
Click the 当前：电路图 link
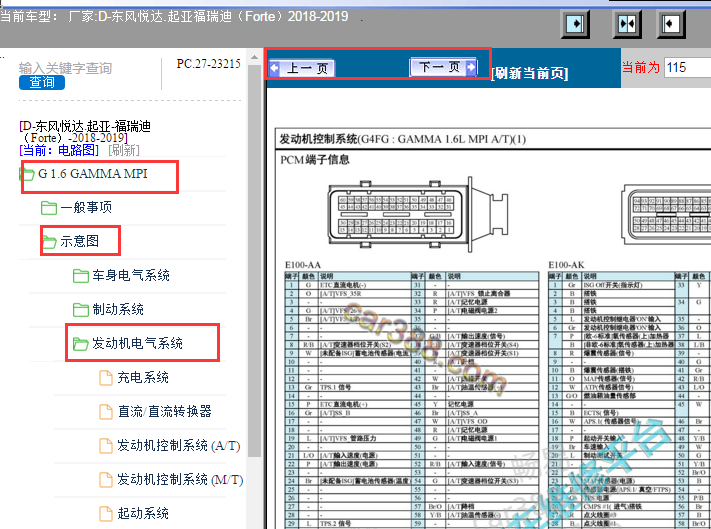point(59,150)
